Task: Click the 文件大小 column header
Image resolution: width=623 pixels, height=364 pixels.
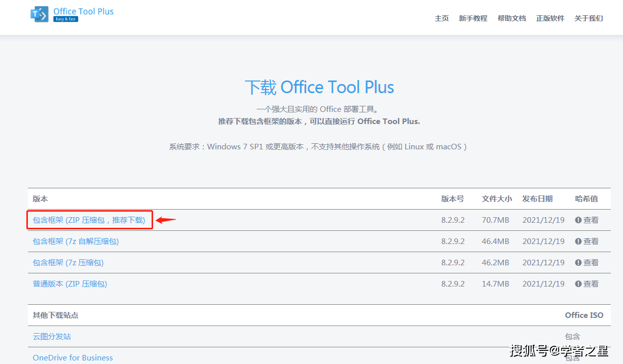Action: tap(497, 199)
